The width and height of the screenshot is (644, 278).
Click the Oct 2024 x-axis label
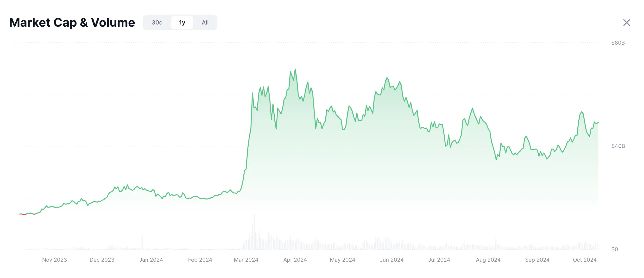(x=585, y=260)
